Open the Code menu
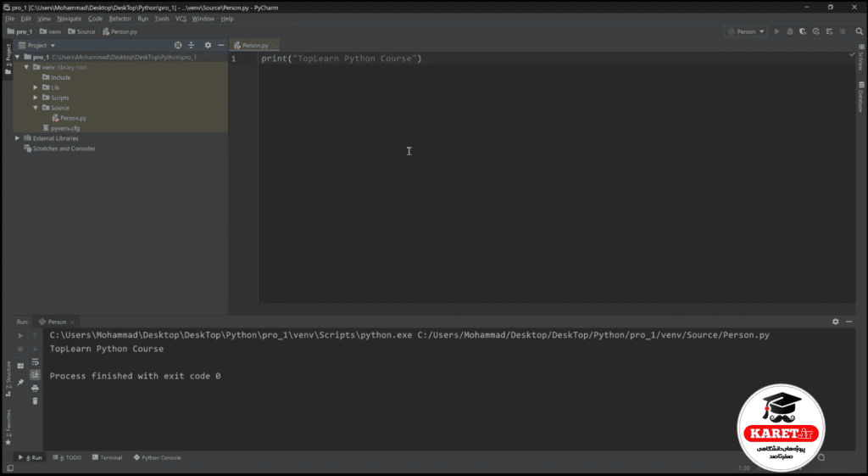Viewport: 868px width, 476px height. tap(95, 19)
